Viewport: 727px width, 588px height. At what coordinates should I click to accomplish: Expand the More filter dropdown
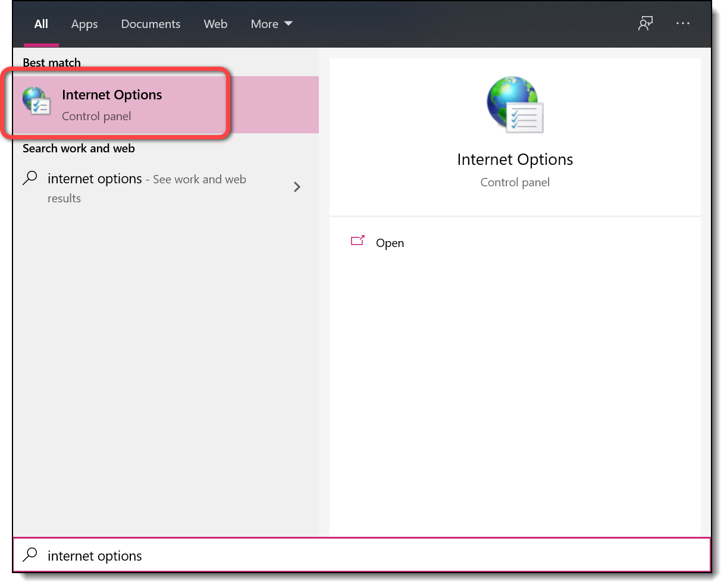point(271,24)
